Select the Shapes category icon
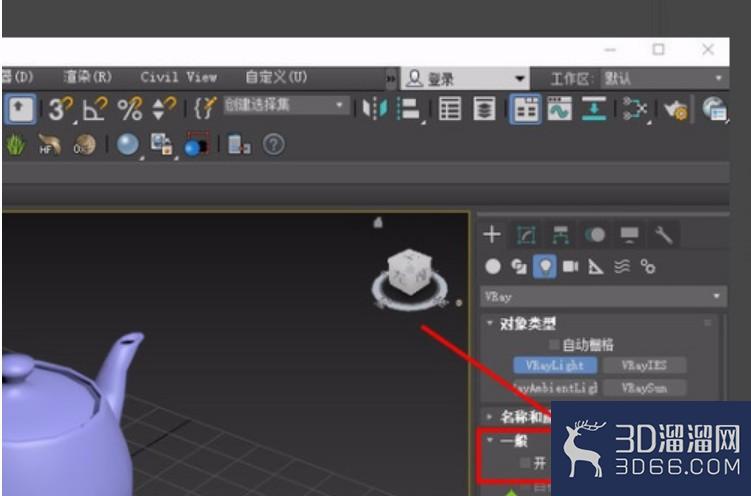751x496 pixels. [x=519, y=267]
